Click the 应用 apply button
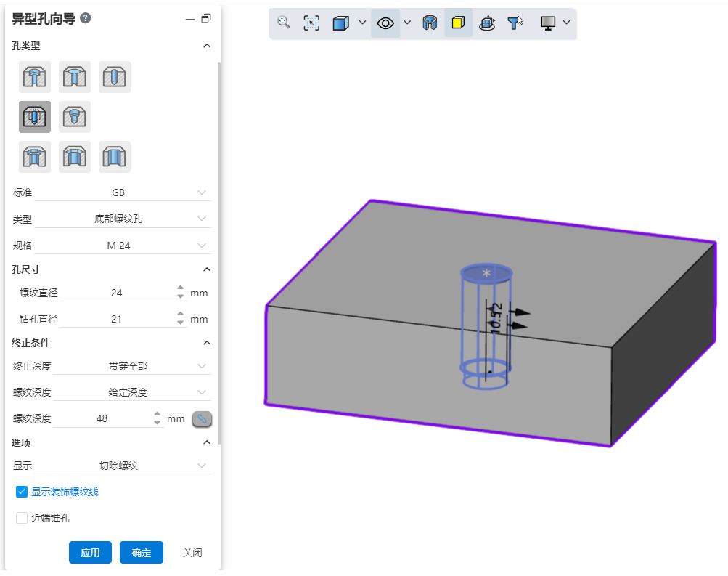The height and width of the screenshot is (576, 728). point(90,553)
